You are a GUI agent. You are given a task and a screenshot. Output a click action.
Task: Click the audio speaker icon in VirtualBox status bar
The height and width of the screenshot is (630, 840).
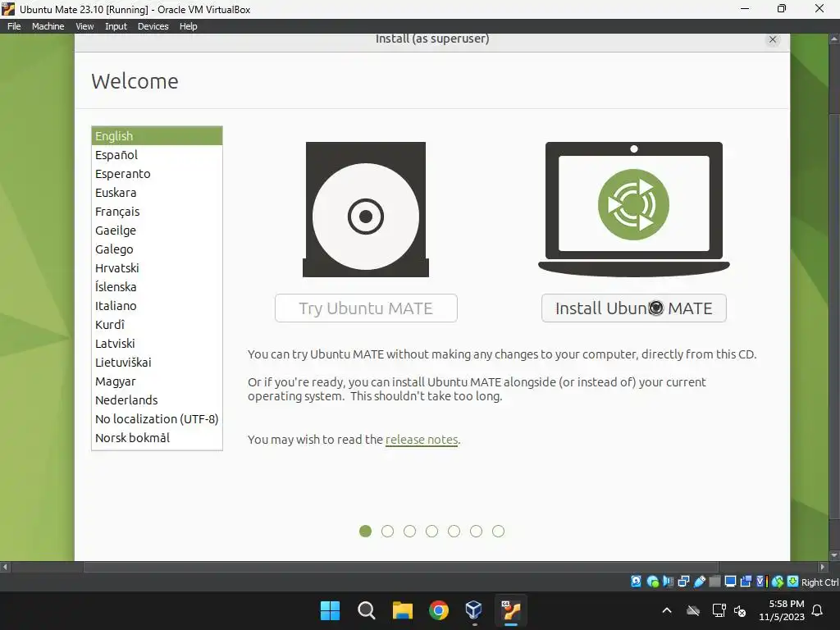click(668, 582)
